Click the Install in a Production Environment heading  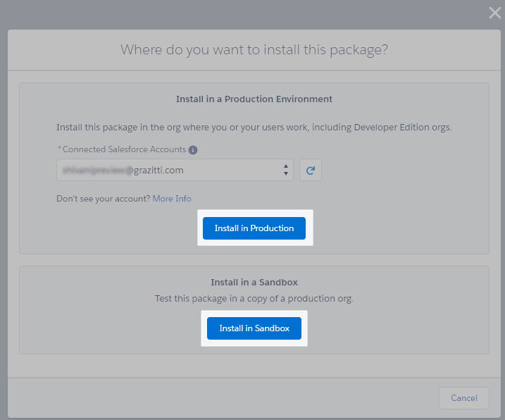254,99
